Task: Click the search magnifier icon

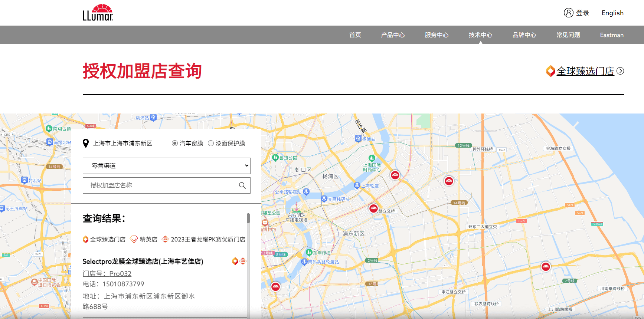Action: coord(242,185)
